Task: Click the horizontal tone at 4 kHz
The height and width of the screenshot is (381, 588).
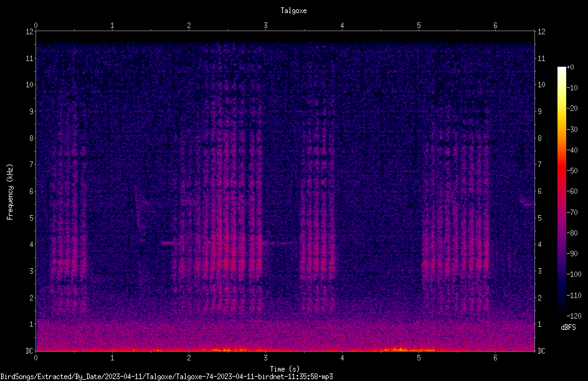Action: [x=173, y=243]
